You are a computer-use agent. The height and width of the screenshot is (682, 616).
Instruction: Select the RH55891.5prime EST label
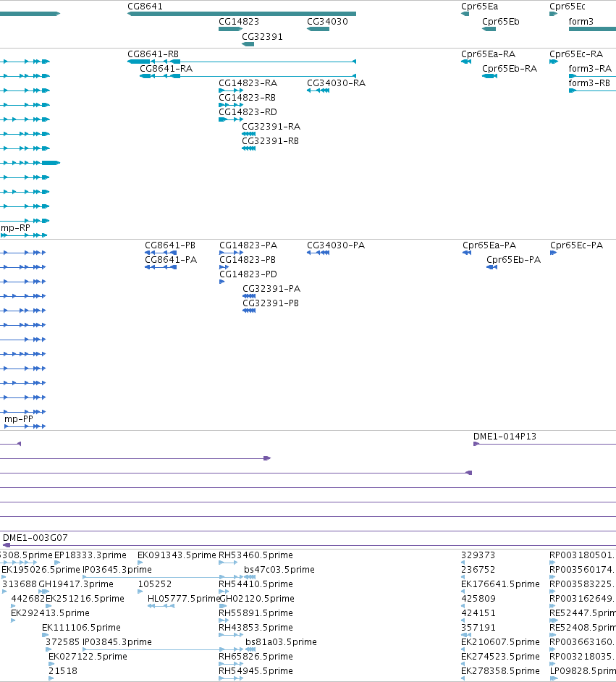point(256,612)
